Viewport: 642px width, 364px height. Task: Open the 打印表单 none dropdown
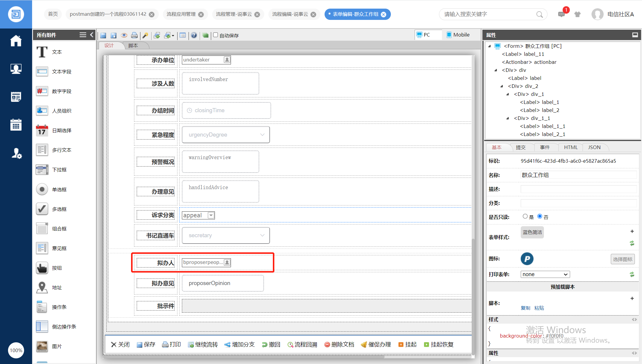coord(545,274)
